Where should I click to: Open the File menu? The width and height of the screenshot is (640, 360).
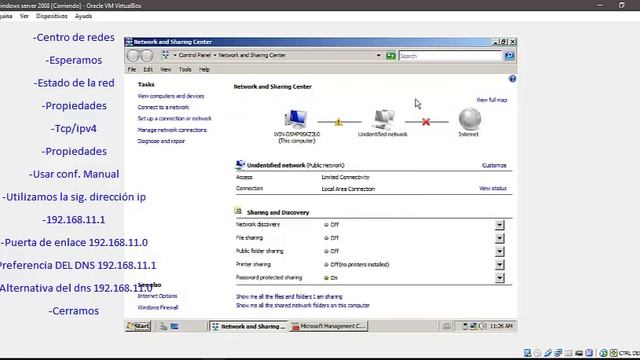pos(132,69)
